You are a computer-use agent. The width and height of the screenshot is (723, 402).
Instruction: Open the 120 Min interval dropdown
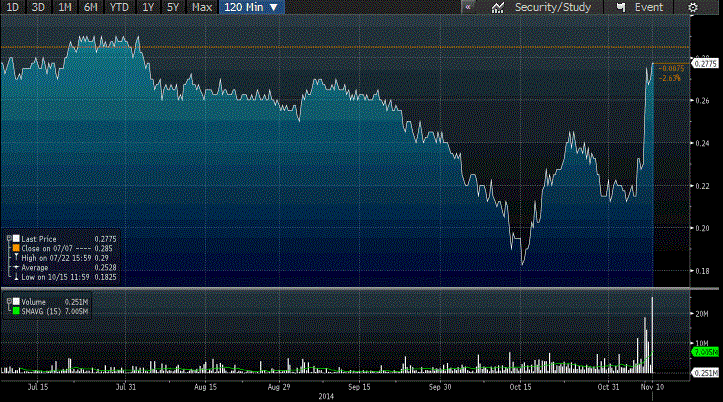click(250, 7)
